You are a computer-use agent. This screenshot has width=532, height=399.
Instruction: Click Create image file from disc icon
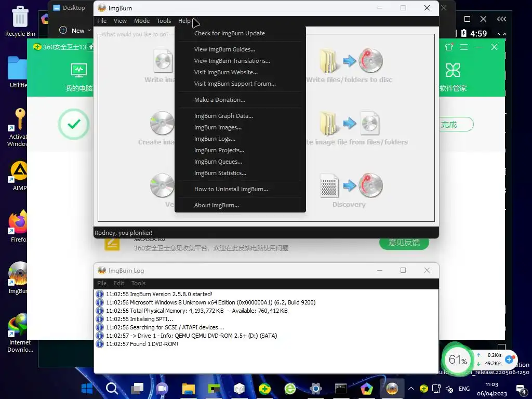point(162,123)
